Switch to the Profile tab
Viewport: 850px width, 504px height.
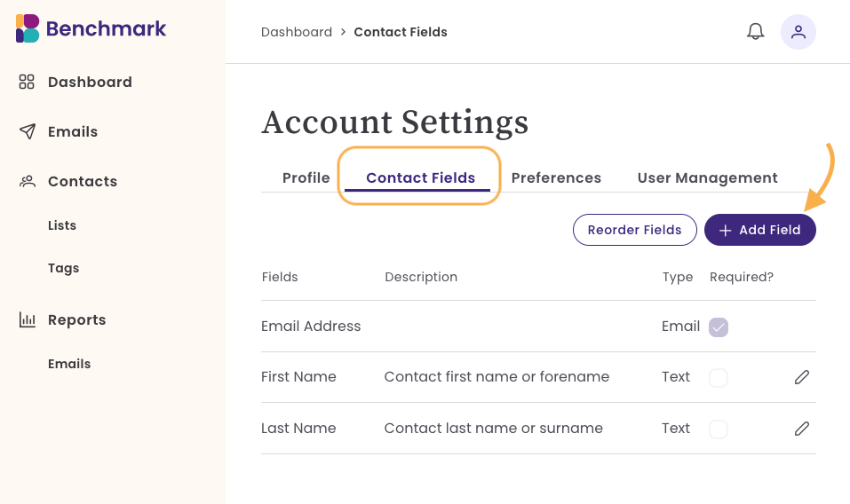tap(306, 177)
